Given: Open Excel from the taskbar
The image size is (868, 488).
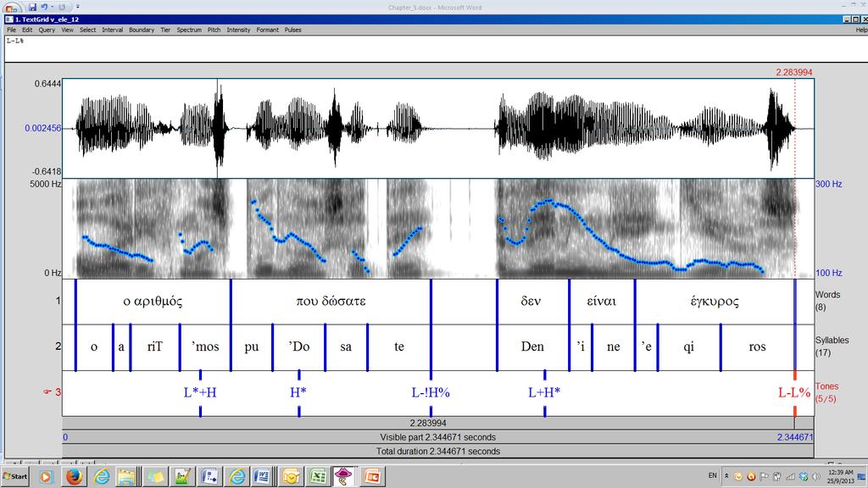Looking at the screenshot, I should coord(317,476).
